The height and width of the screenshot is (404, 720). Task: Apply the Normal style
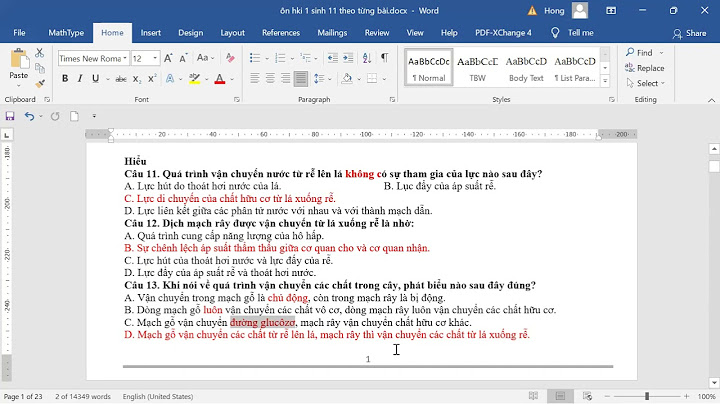pos(429,67)
